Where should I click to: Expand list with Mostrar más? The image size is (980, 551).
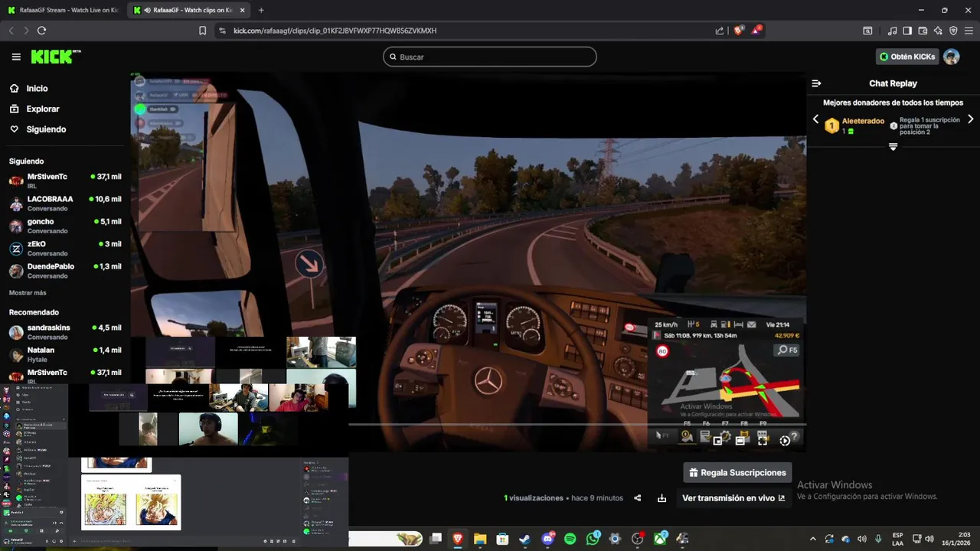tap(28, 293)
